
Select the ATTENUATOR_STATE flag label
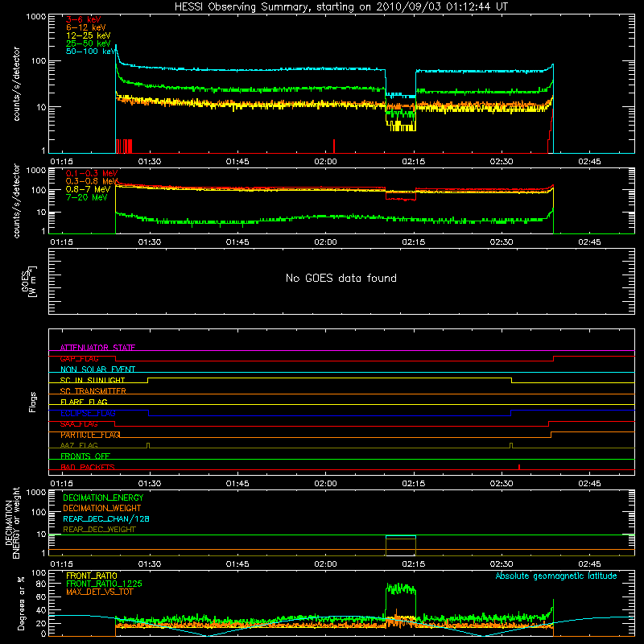pyautogui.click(x=97, y=348)
